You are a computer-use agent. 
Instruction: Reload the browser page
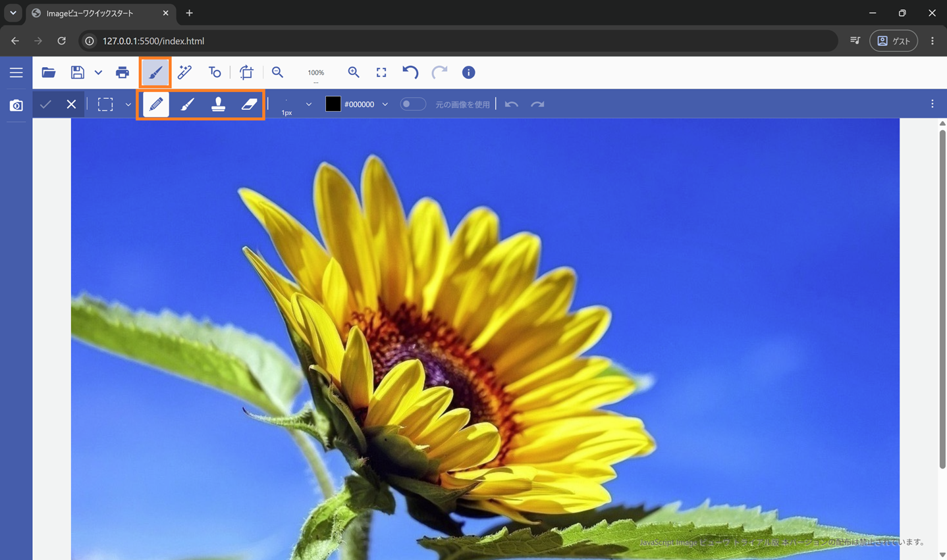(61, 41)
